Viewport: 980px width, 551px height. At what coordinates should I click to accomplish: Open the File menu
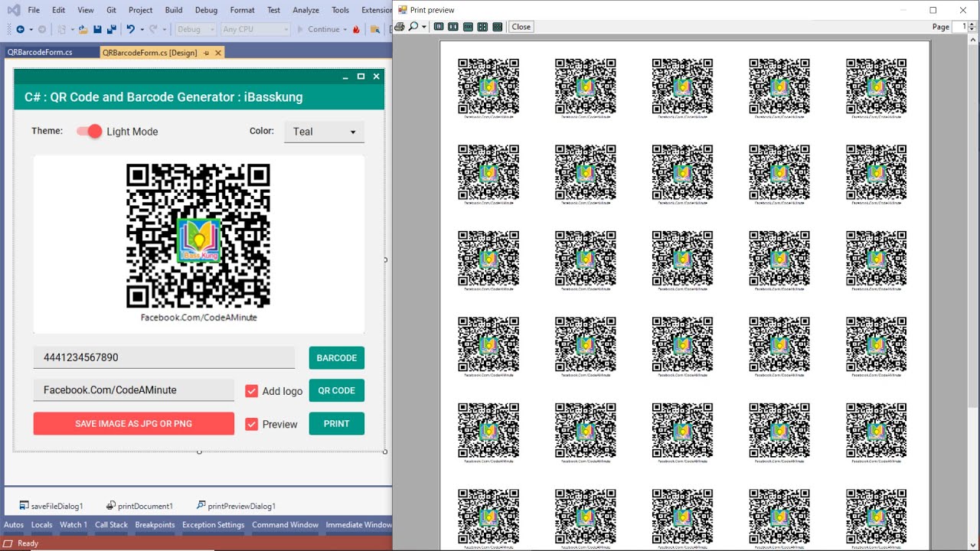[x=34, y=10]
